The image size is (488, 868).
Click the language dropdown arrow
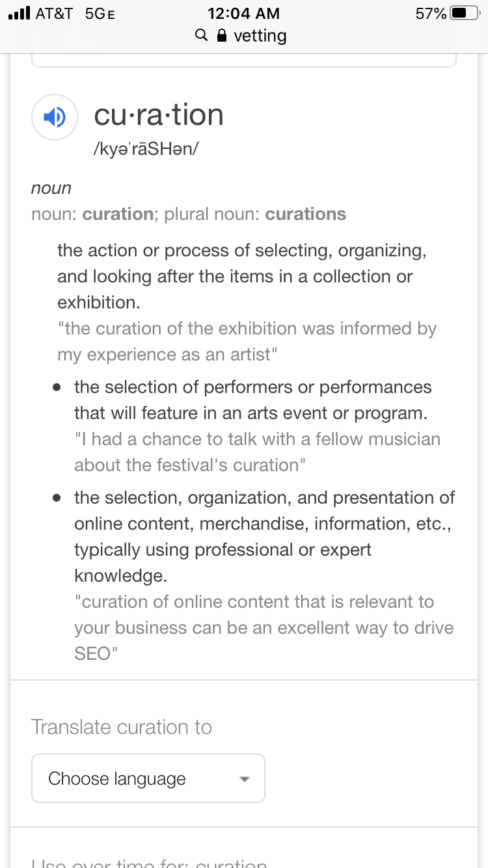click(245, 779)
